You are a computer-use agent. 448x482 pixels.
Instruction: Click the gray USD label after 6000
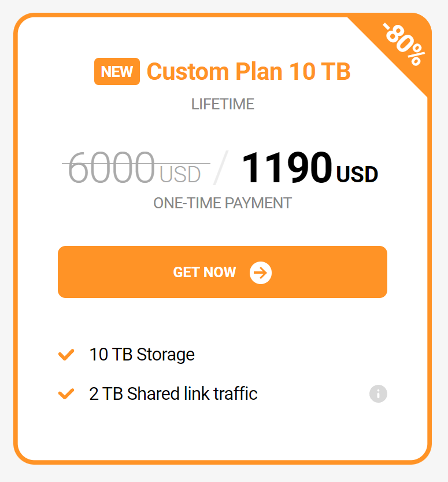180,175
